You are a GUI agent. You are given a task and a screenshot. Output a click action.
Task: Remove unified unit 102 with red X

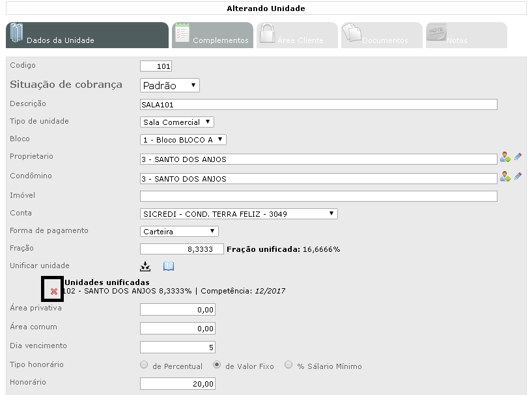coord(53,292)
